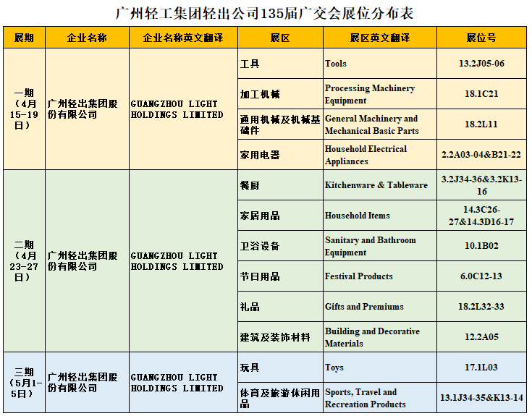Image resolution: width=532 pixels, height=416 pixels.
Task: Select the 一期 (4月15-19日) cell
Action: click(24, 109)
